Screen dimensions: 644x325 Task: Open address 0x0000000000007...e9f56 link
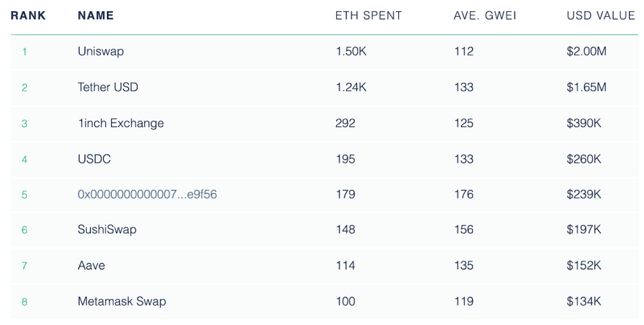[147, 194]
